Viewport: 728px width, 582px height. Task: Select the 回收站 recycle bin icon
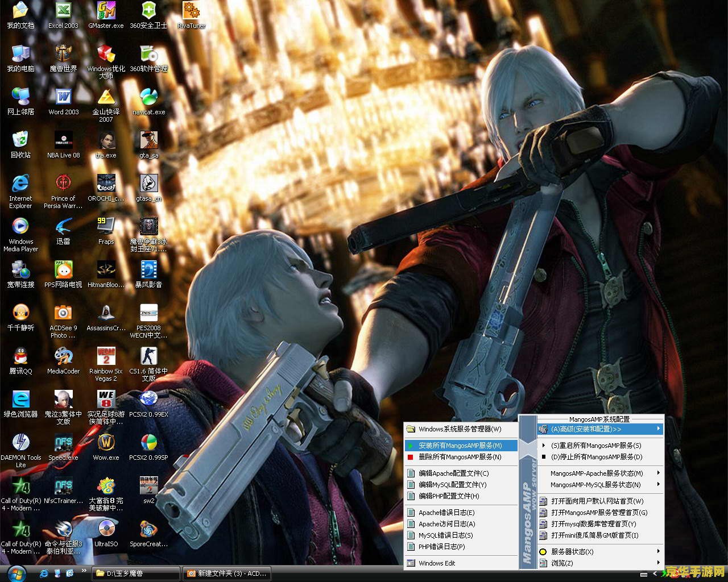[20, 144]
